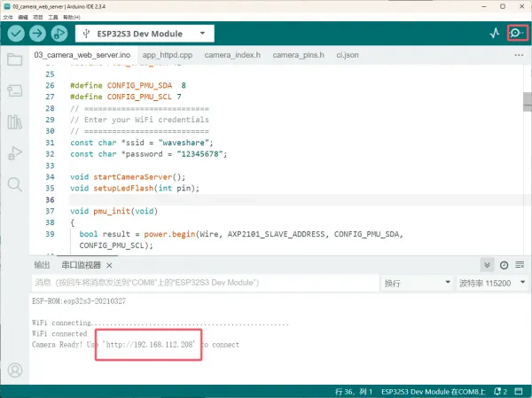This screenshot has width=532, height=398.
Task: Click the Verify sketch checkmark button
Action: point(16,33)
